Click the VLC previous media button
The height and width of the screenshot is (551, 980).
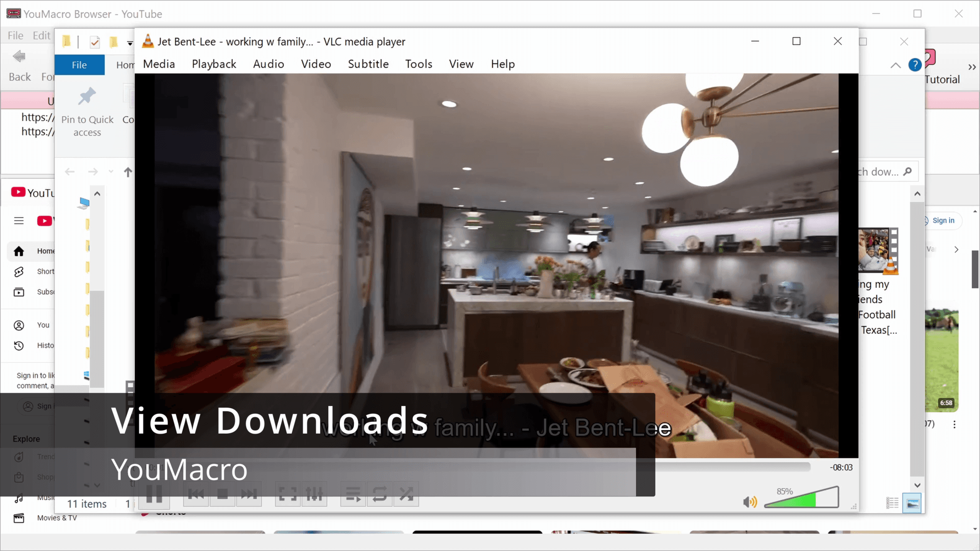pyautogui.click(x=196, y=494)
